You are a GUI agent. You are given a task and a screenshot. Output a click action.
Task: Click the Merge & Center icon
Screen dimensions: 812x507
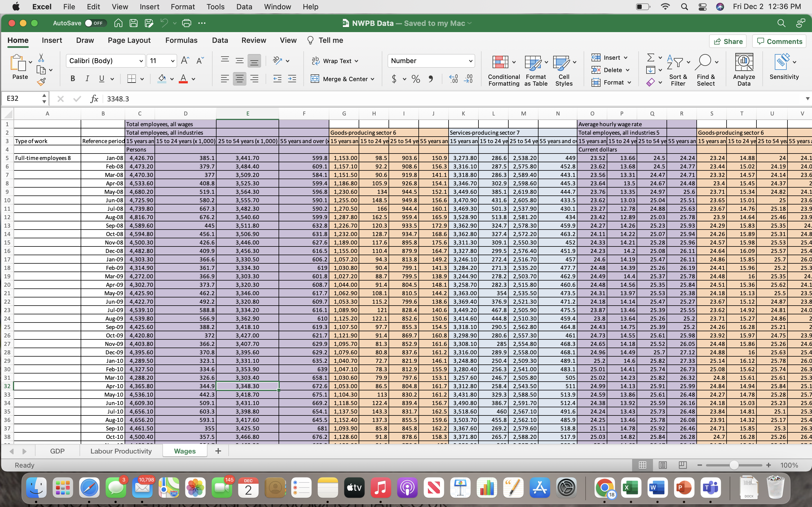(x=315, y=79)
